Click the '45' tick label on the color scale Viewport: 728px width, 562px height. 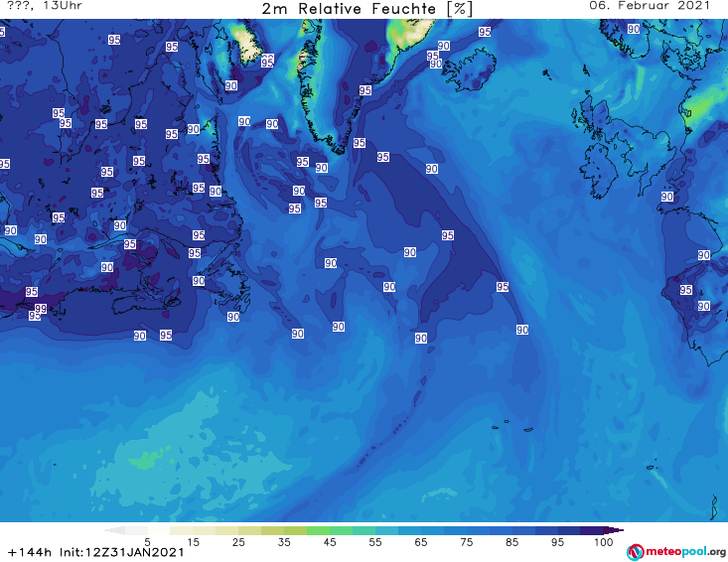coord(330,542)
